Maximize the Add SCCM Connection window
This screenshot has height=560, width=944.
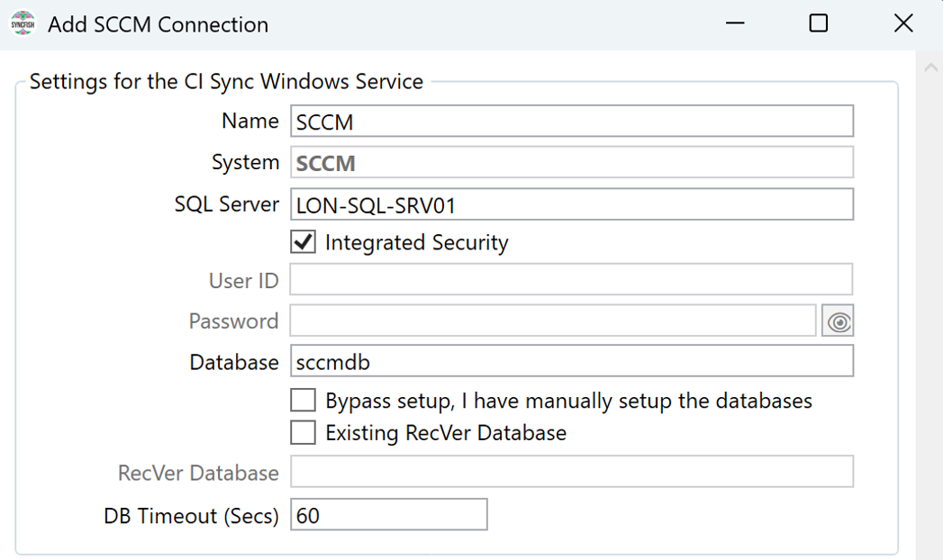tap(818, 23)
